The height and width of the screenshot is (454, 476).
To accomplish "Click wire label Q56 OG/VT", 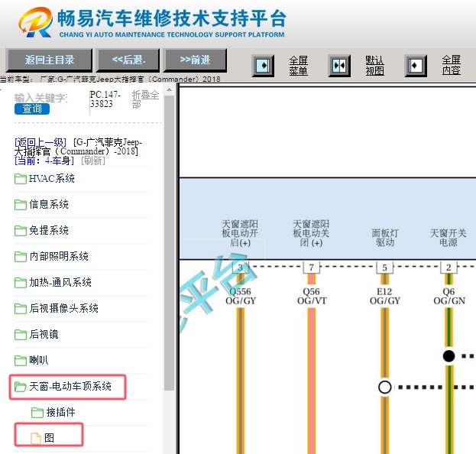I will [312, 296].
